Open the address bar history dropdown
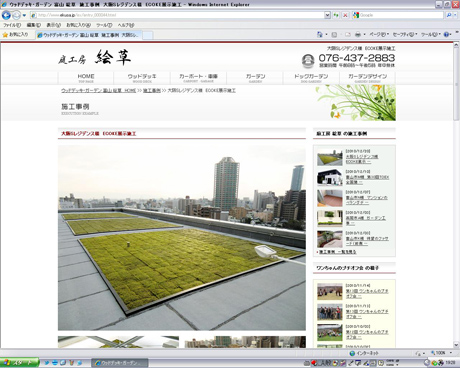The image size is (460, 368). [x=327, y=15]
